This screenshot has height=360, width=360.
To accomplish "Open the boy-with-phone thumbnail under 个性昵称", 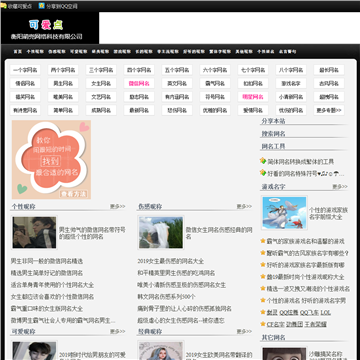I will coord(34,232).
